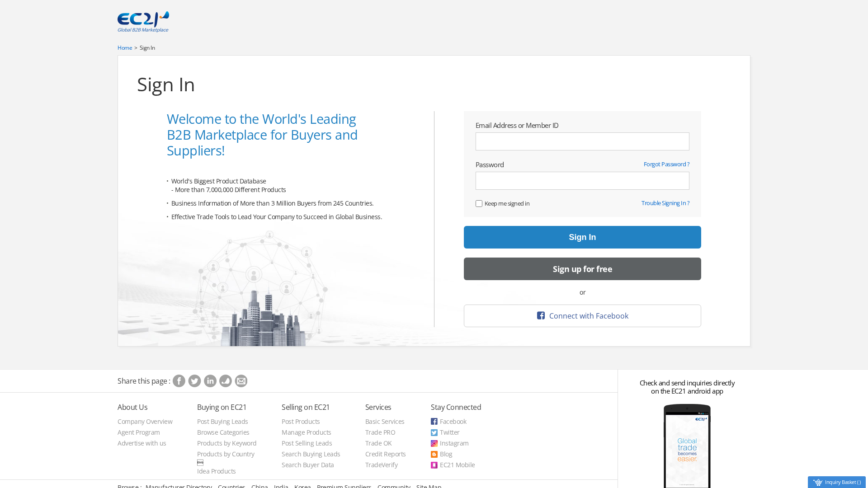Open Browse Categories link

[x=223, y=432]
